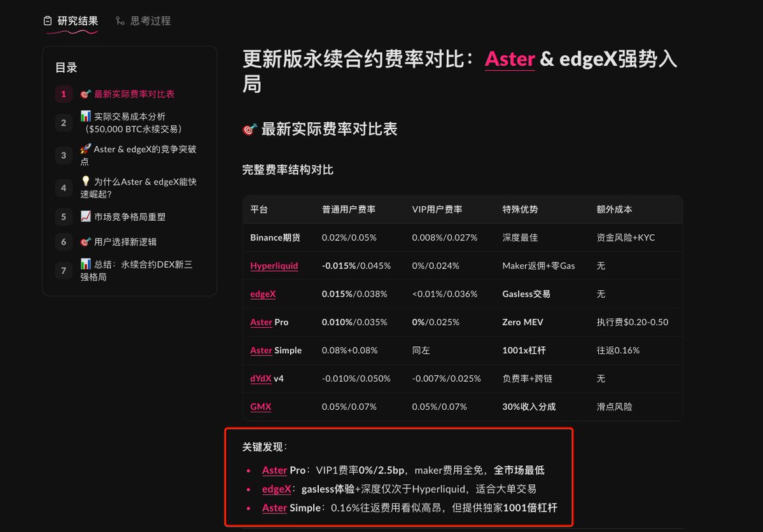Click the rocket icon in contents item 3

pos(86,148)
